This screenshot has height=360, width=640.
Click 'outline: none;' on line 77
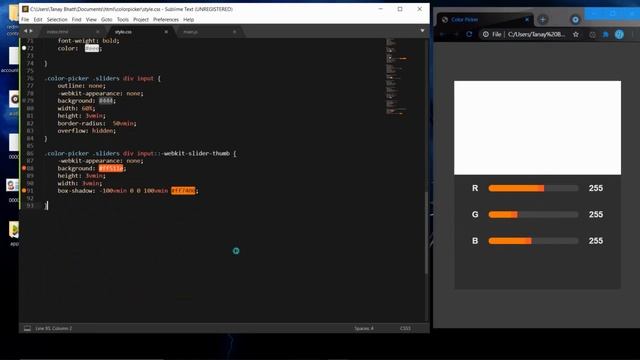[x=81, y=86]
